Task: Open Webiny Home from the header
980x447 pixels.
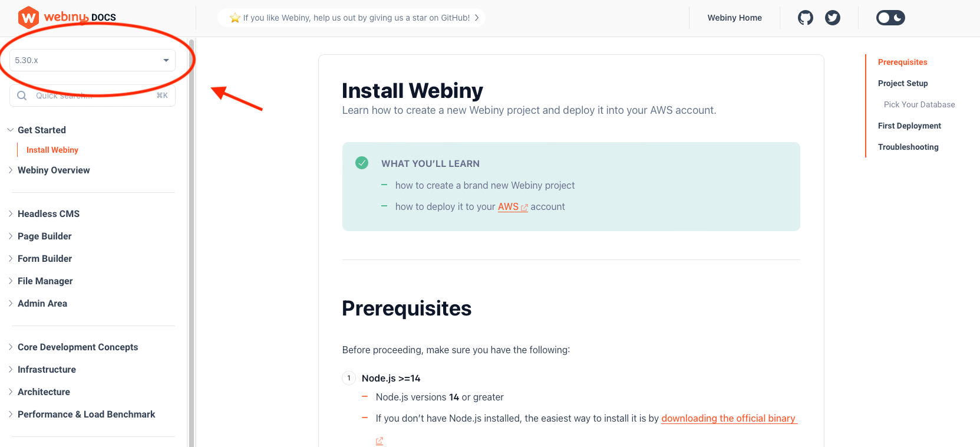Action: tap(734, 18)
